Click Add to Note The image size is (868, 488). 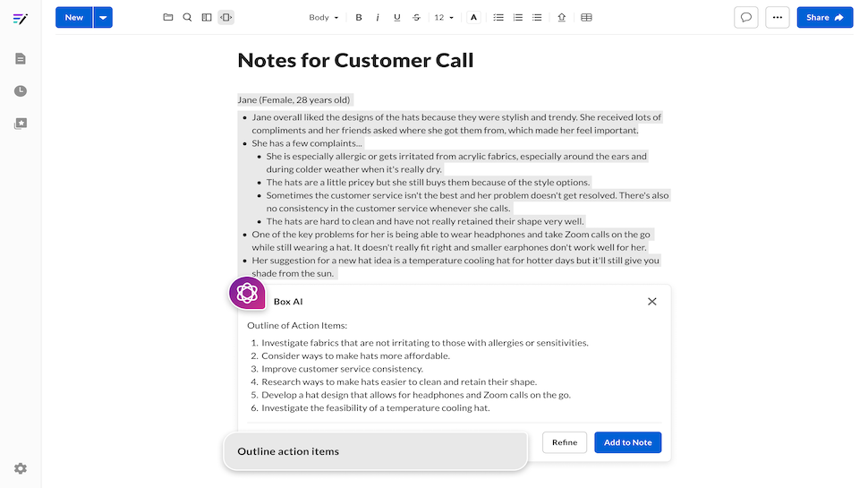click(627, 442)
